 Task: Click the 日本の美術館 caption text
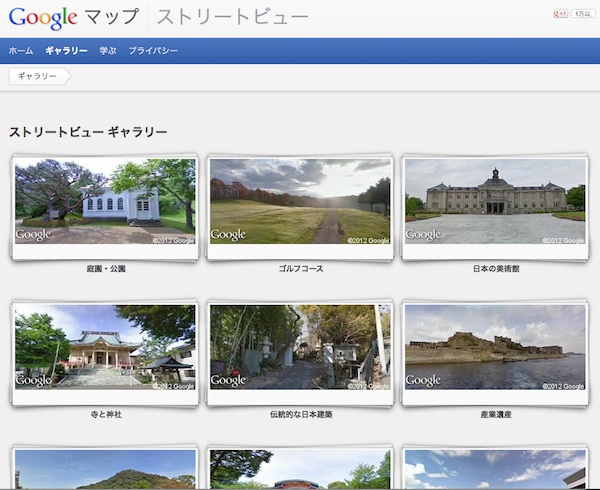[495, 269]
